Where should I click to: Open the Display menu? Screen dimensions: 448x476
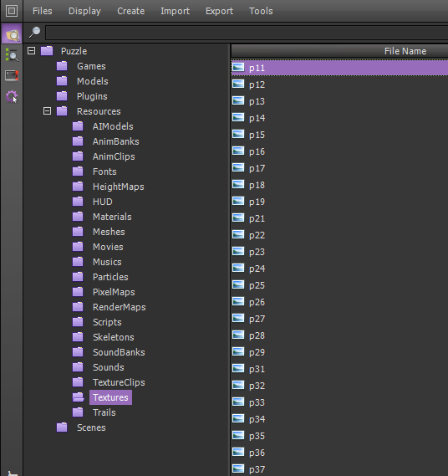point(84,11)
